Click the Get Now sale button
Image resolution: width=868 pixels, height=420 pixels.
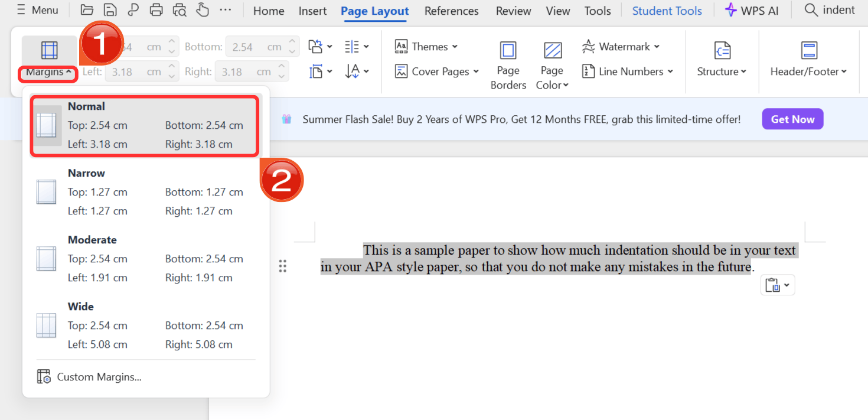(x=792, y=119)
